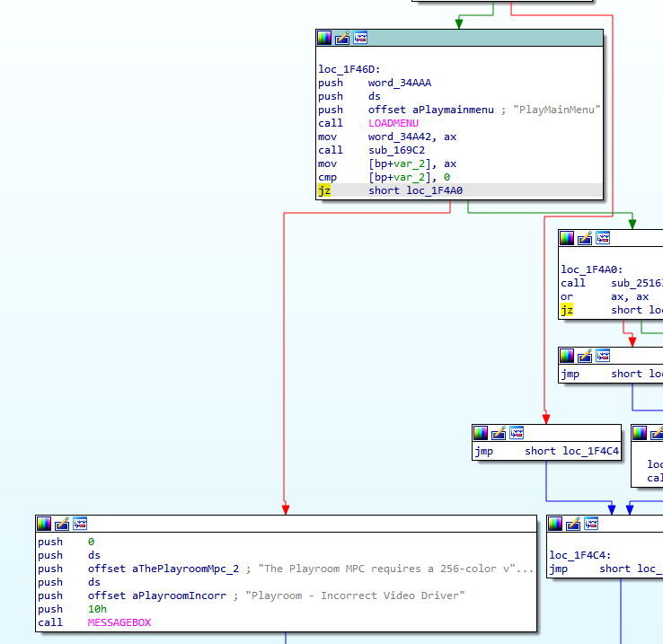Click color icon on jmp short loc_1F4C4 node
This screenshot has width=663, height=644.
(481, 434)
